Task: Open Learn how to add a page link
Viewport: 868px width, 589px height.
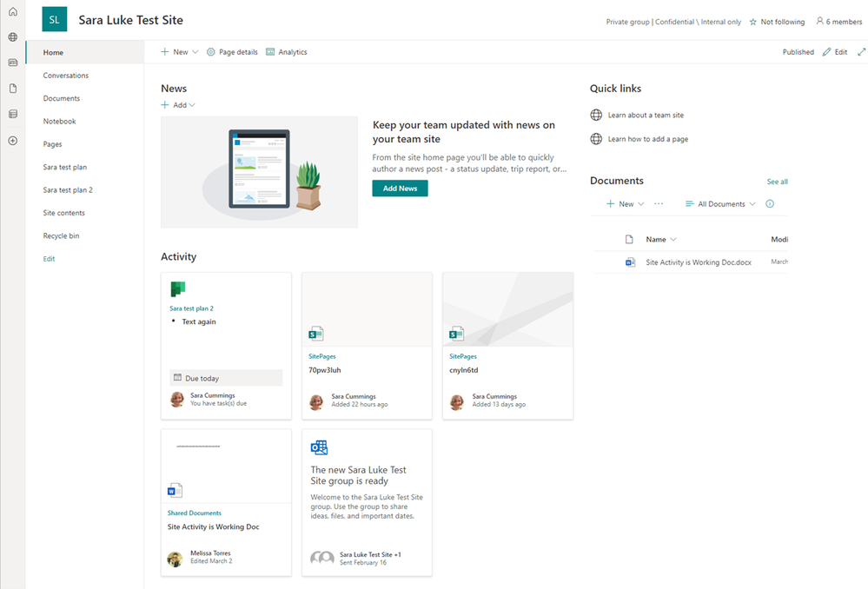Action: click(647, 139)
